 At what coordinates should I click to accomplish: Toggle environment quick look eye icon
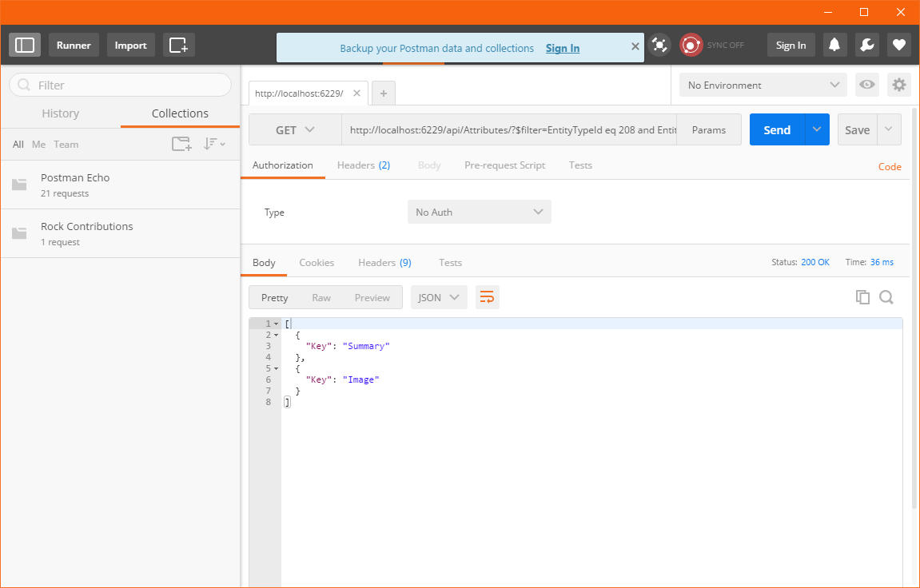[x=865, y=85]
